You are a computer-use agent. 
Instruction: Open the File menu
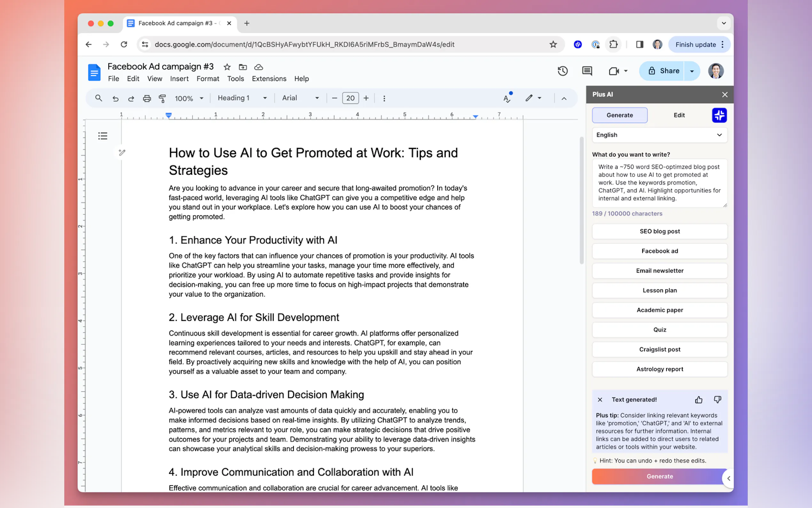[x=113, y=79]
